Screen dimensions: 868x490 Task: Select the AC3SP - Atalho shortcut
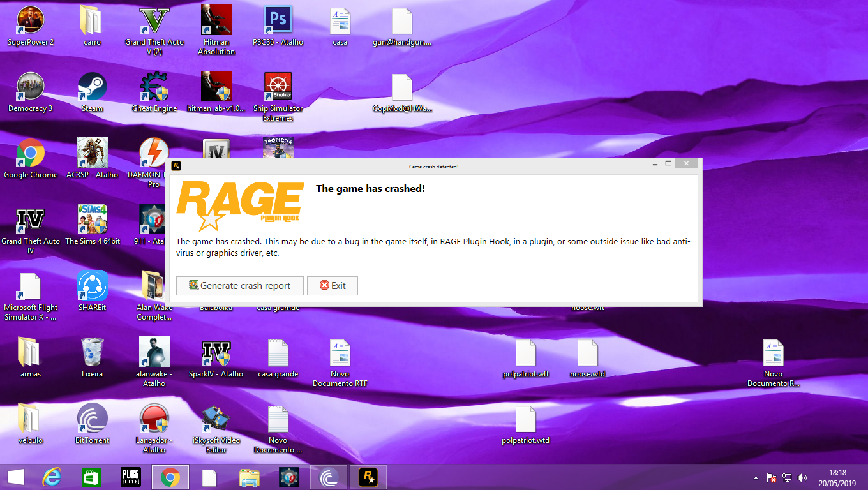point(92,160)
